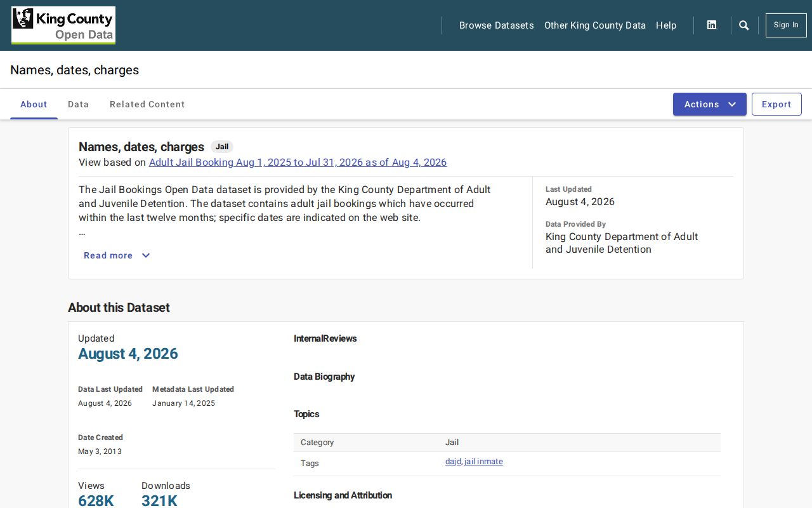This screenshot has width=812, height=508.
Task: Open the Related Content tab
Action: pyautogui.click(x=147, y=104)
